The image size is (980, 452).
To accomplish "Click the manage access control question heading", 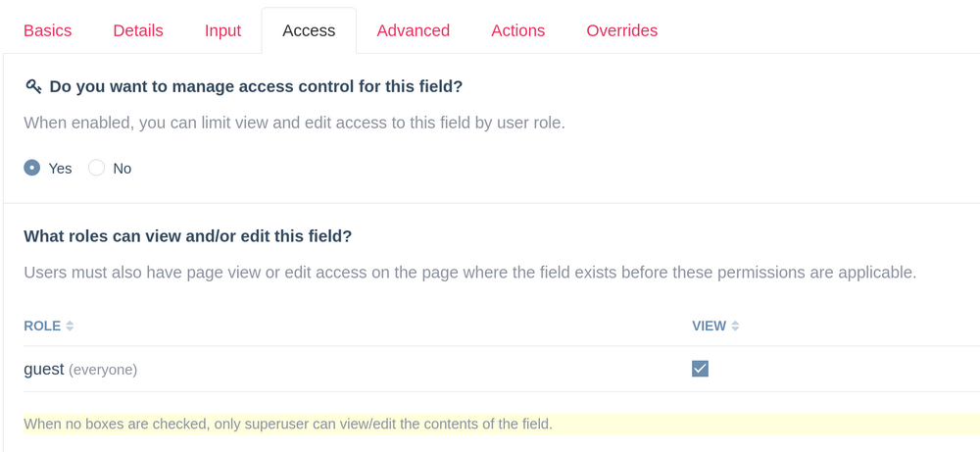I will pos(256,86).
